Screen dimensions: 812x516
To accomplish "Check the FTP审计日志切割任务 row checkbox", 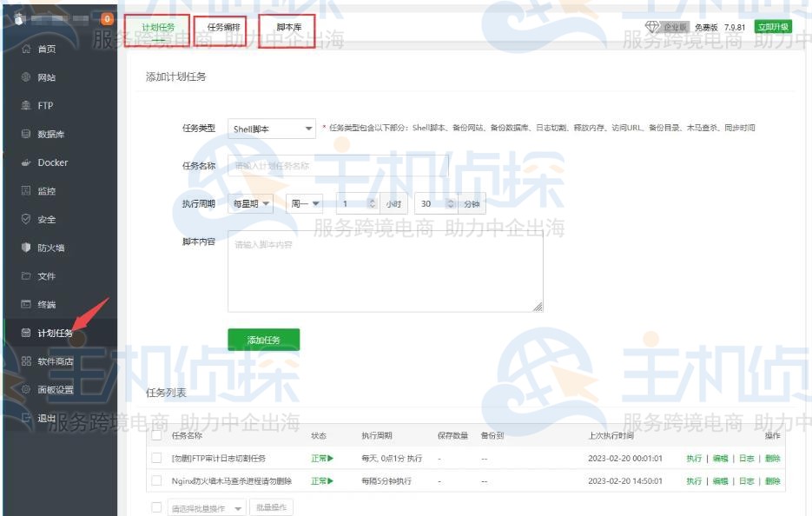I will coord(155,458).
